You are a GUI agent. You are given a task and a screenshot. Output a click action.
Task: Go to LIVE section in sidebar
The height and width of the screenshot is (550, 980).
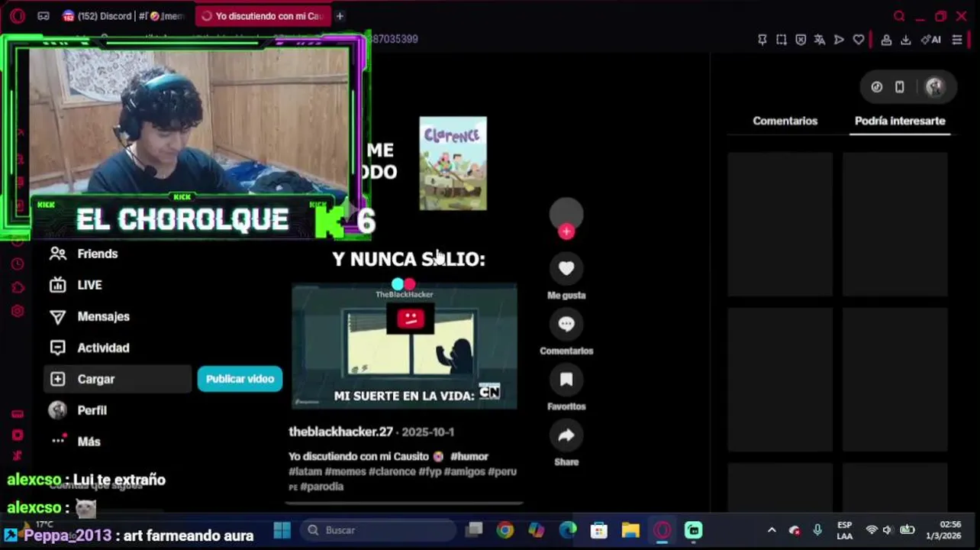(x=89, y=285)
